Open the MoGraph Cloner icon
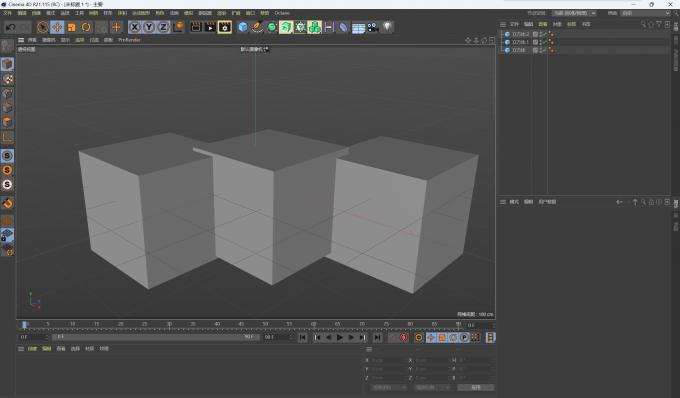Image resolution: width=680 pixels, height=398 pixels. pyautogui.click(x=300, y=27)
